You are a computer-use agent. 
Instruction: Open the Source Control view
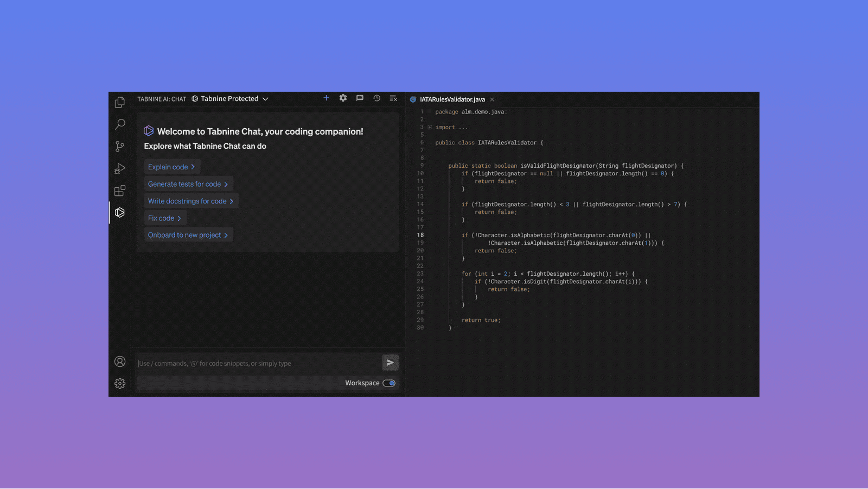click(x=120, y=147)
